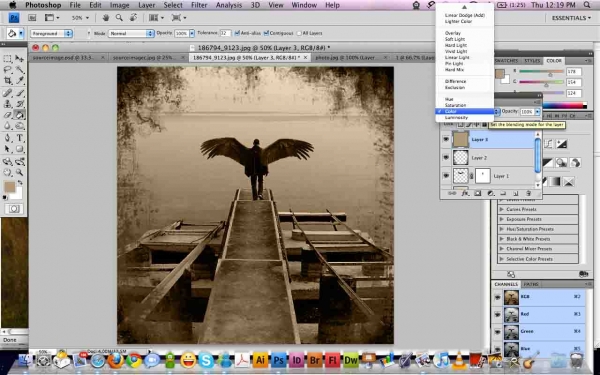Select the Crop tool

coord(7,81)
